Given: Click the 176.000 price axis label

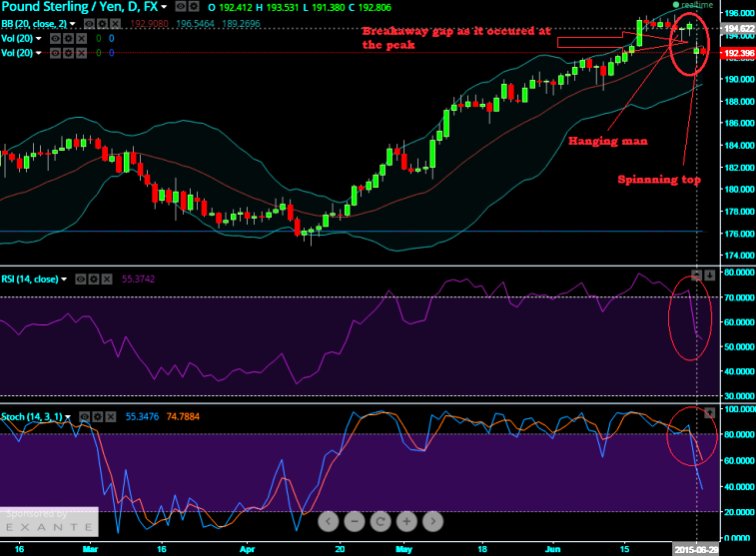Looking at the screenshot, I should pos(739,234).
